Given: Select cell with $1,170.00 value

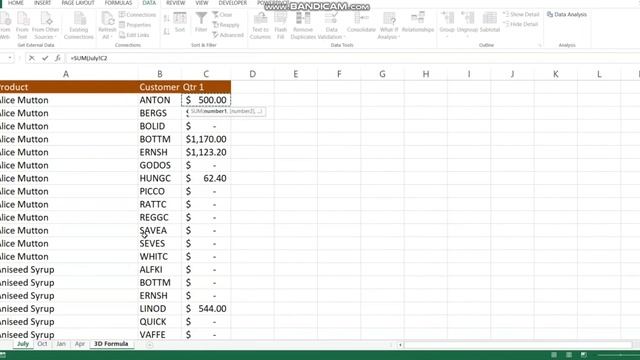Looking at the screenshot, I should pyautogui.click(x=206, y=139).
